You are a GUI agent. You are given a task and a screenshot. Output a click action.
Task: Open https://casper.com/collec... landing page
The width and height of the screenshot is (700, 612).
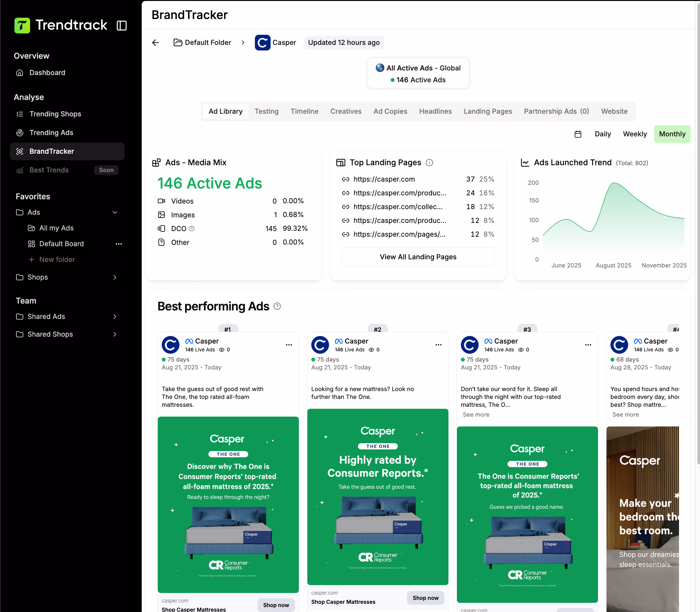[x=398, y=207]
